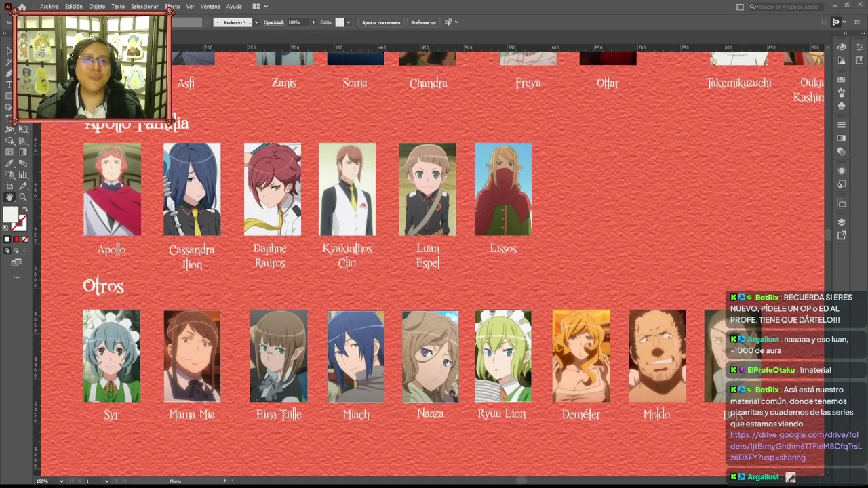Open the artboard number dropdown
The image size is (868, 488).
pyautogui.click(x=106, y=481)
